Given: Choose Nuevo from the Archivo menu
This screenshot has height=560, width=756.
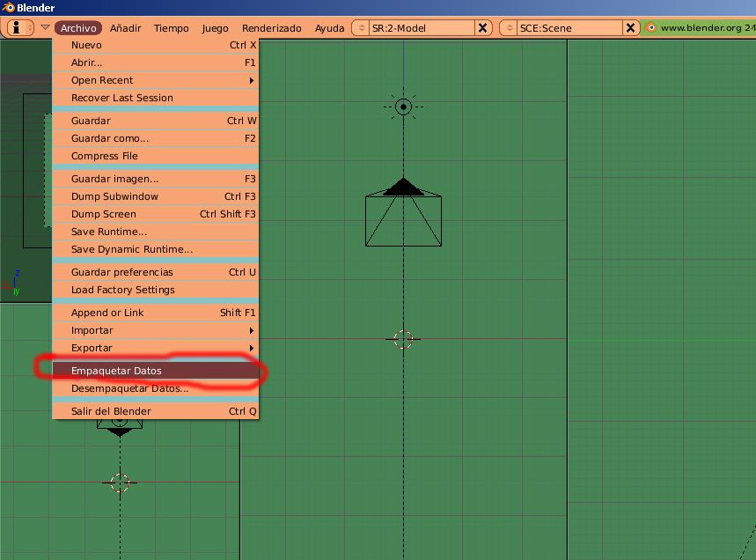Looking at the screenshot, I should [155, 45].
